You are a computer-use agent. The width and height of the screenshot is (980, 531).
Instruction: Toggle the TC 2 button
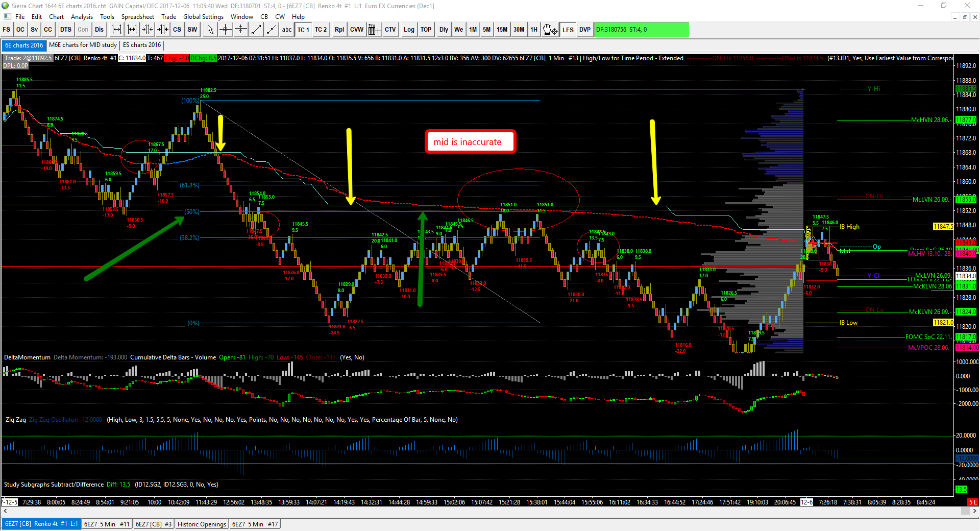321,30
